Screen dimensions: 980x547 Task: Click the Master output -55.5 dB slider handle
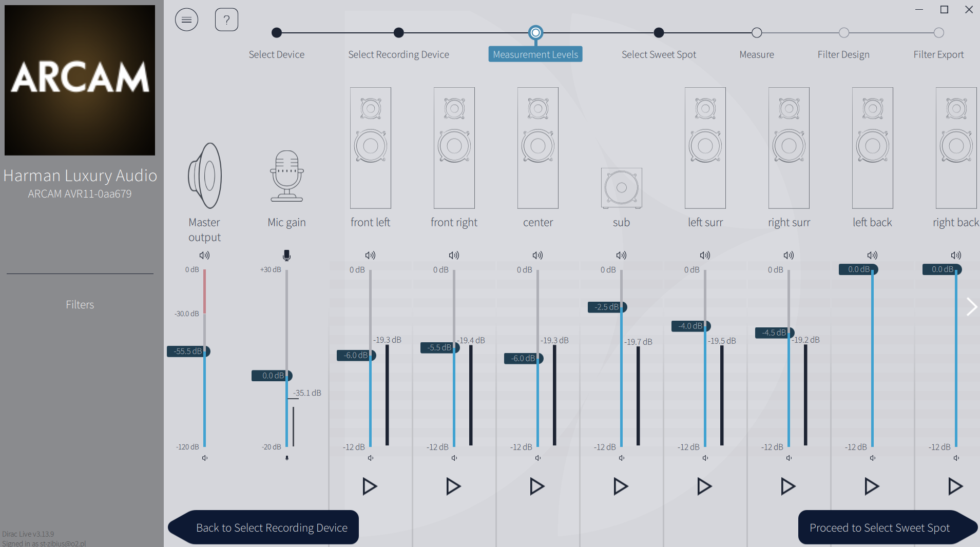pos(188,351)
